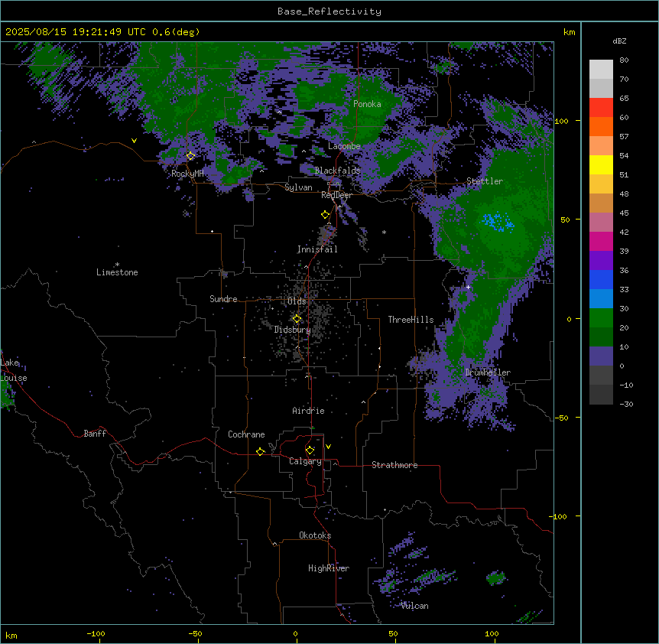This screenshot has height=644, width=659.
Task: Click the white asterisk above the Limestone label
Action: click(x=117, y=265)
